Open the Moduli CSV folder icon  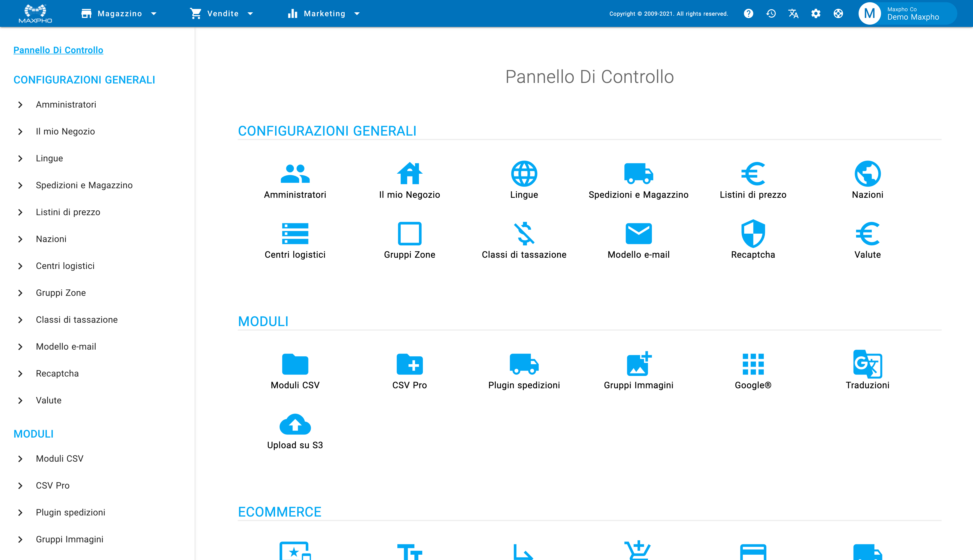coord(295,364)
